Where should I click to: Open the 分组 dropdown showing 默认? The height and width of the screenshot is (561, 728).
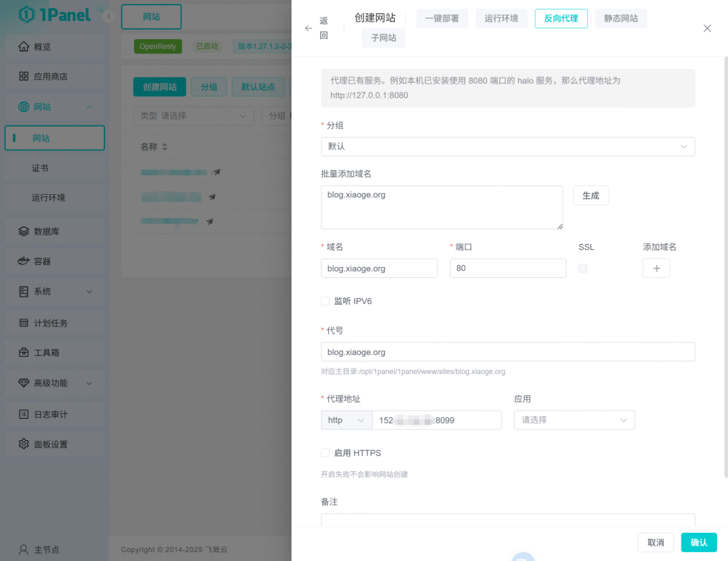pyautogui.click(x=508, y=146)
